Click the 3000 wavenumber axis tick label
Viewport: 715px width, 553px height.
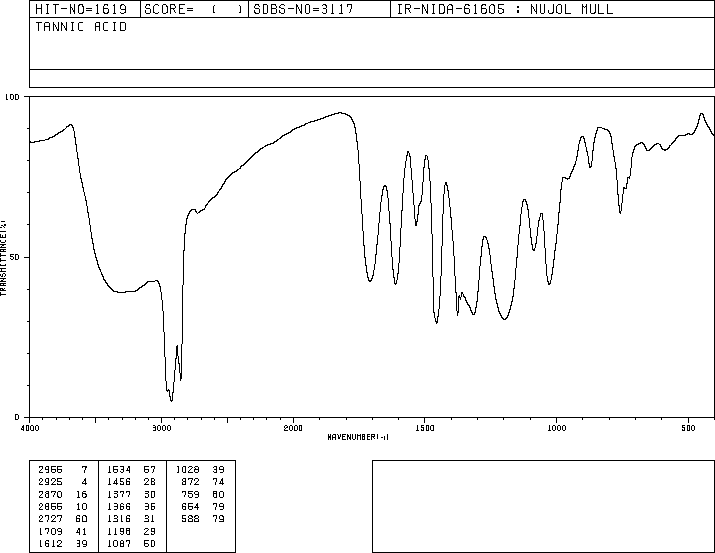point(161,428)
